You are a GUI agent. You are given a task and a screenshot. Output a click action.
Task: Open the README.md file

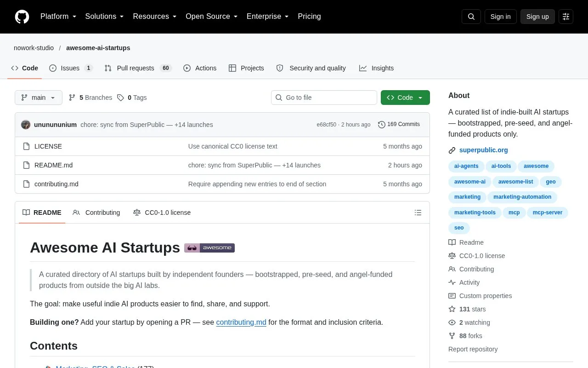click(53, 165)
